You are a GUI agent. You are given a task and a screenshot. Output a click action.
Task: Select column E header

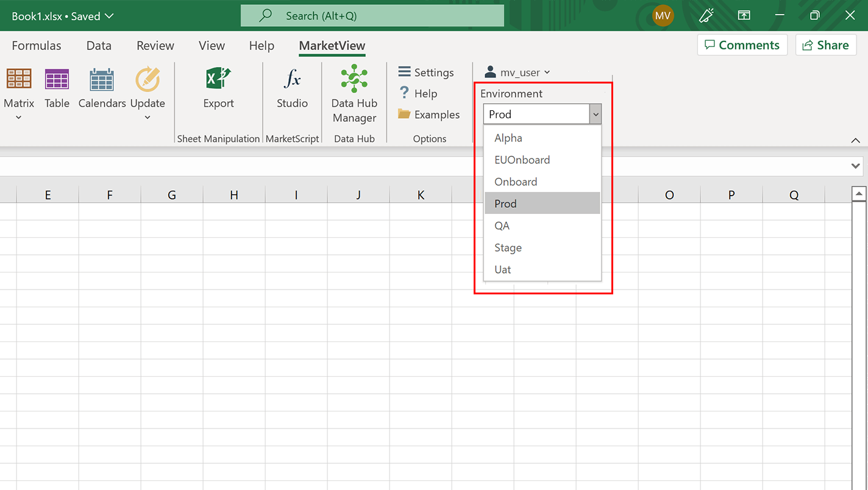click(x=48, y=195)
